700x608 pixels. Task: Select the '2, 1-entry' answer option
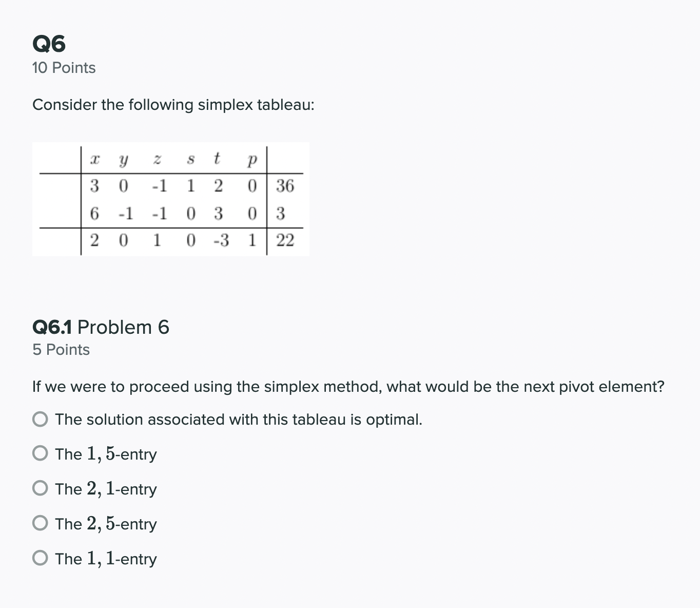tap(40, 488)
